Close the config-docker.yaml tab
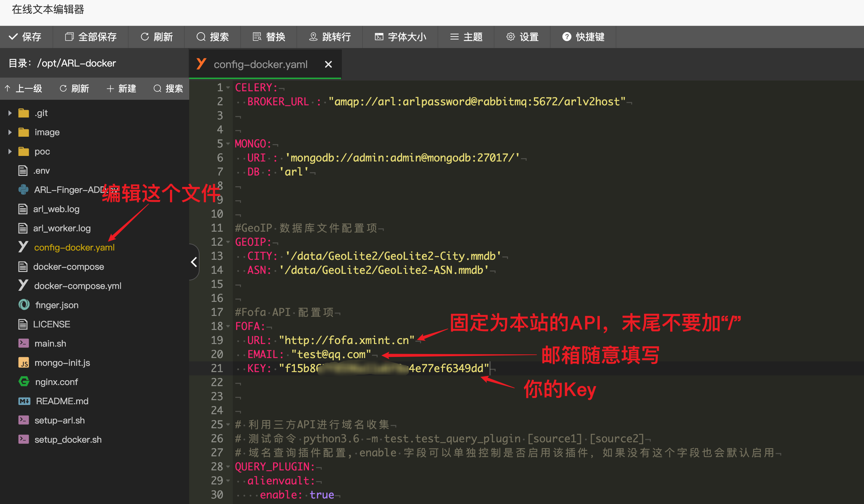 pyautogui.click(x=328, y=65)
